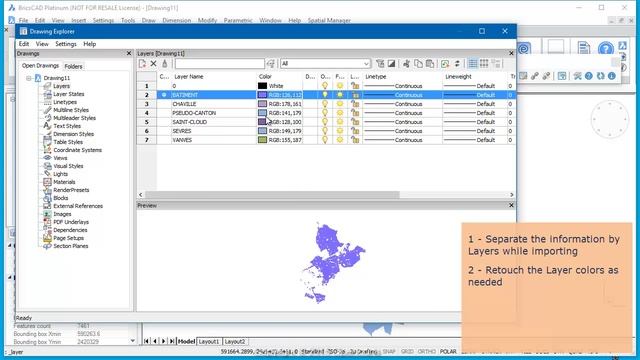
Task: Click the Regenerate icon in the Layers toolbar
Action: coord(445,64)
